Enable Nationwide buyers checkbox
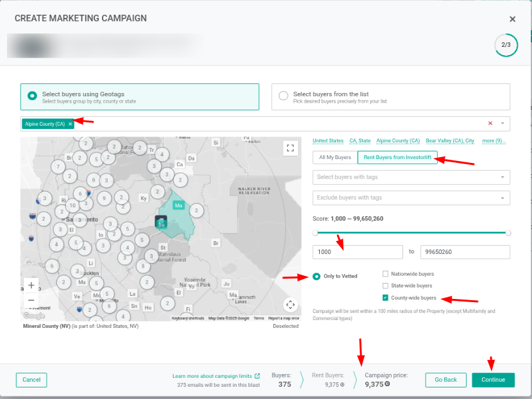The image size is (532, 399). [385, 274]
